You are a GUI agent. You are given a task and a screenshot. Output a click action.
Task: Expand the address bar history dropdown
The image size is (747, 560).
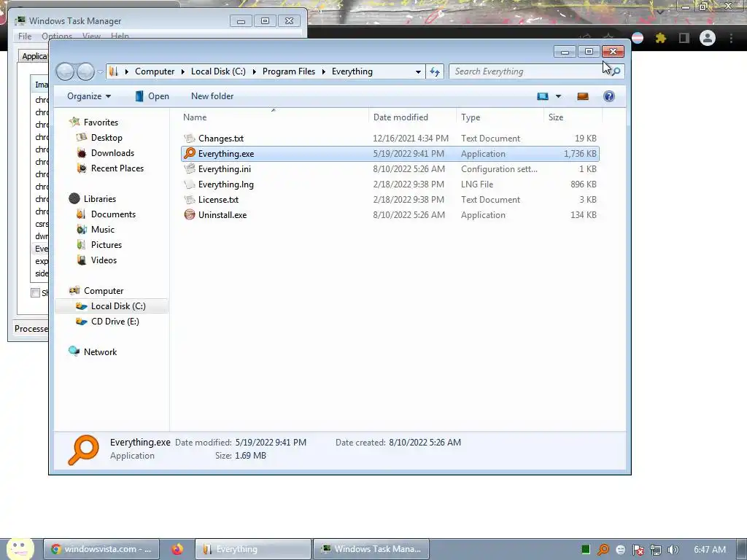click(418, 72)
